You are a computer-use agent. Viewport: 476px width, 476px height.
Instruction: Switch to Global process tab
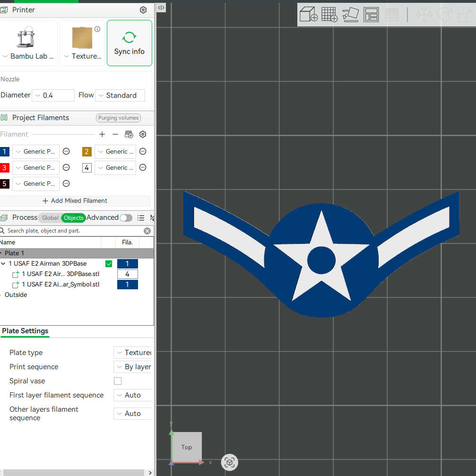(x=50, y=217)
